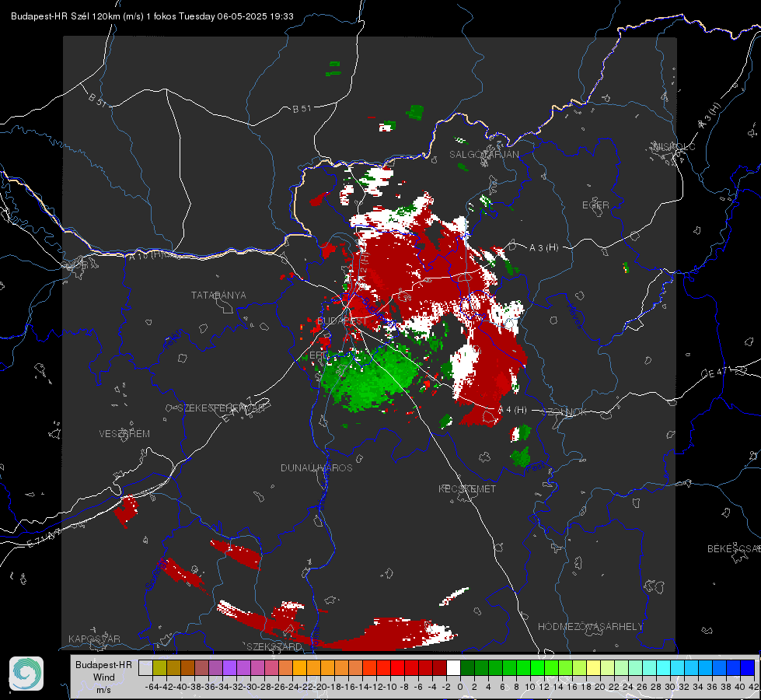Click the HÓDMEZŐVÁSÁRHELY city label

click(x=590, y=627)
